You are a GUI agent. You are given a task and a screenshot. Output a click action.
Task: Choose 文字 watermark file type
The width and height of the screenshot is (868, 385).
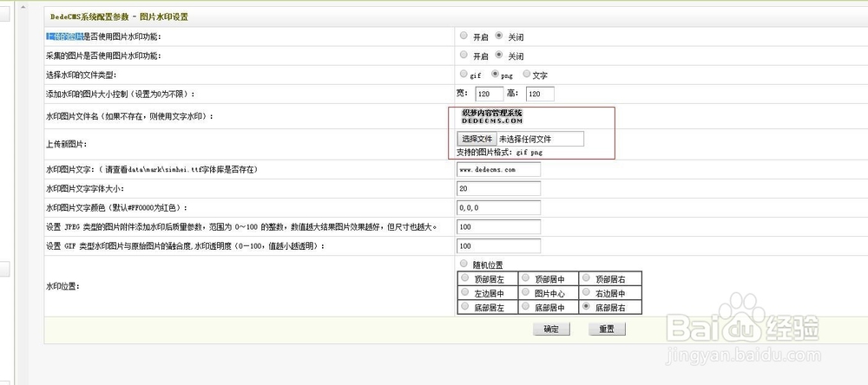pos(527,74)
